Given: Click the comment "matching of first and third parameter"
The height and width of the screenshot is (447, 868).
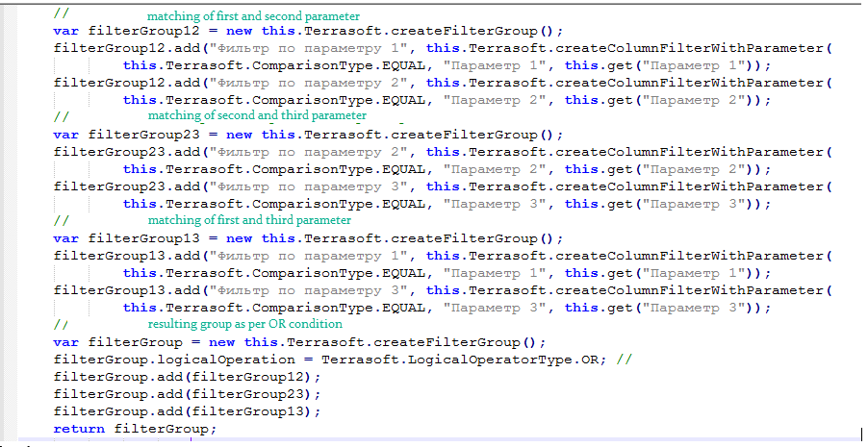Looking at the screenshot, I should (x=249, y=220).
